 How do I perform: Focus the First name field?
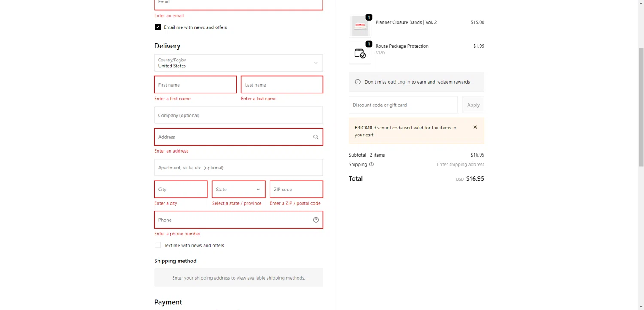(195, 85)
